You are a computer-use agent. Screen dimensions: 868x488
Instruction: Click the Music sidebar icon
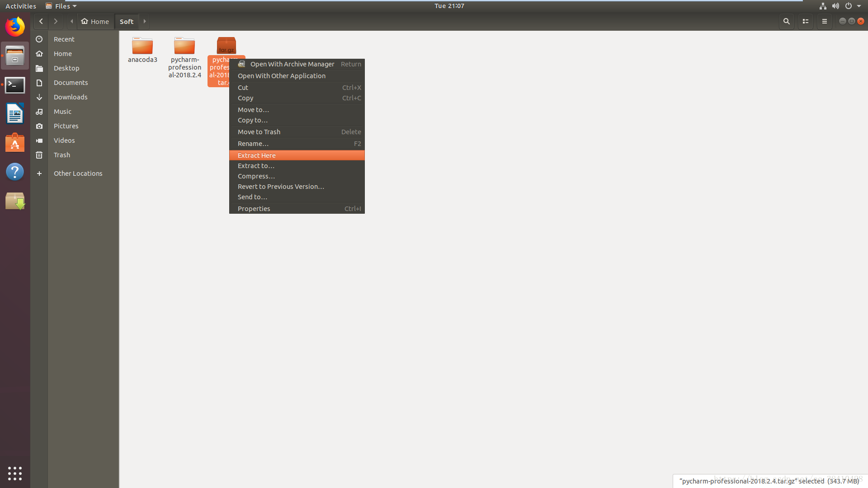(x=39, y=112)
